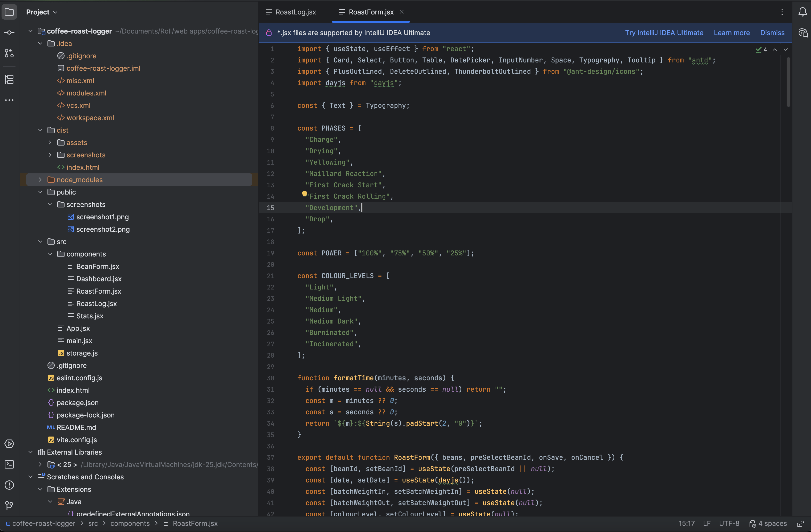Expand the node_modules folder
The width and height of the screenshot is (811, 532).
click(x=40, y=180)
